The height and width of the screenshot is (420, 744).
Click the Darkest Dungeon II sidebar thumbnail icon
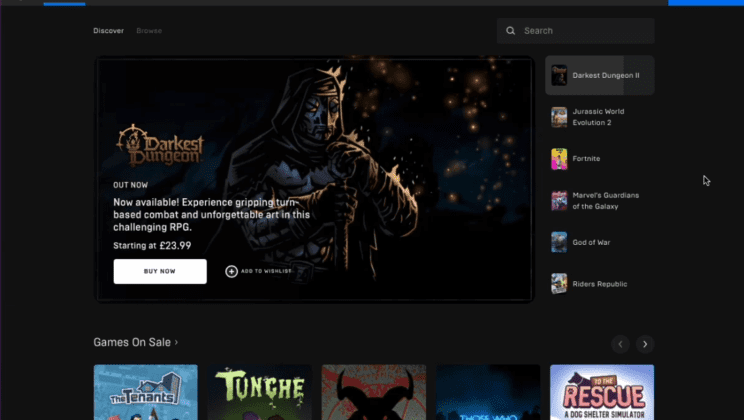[x=559, y=75]
